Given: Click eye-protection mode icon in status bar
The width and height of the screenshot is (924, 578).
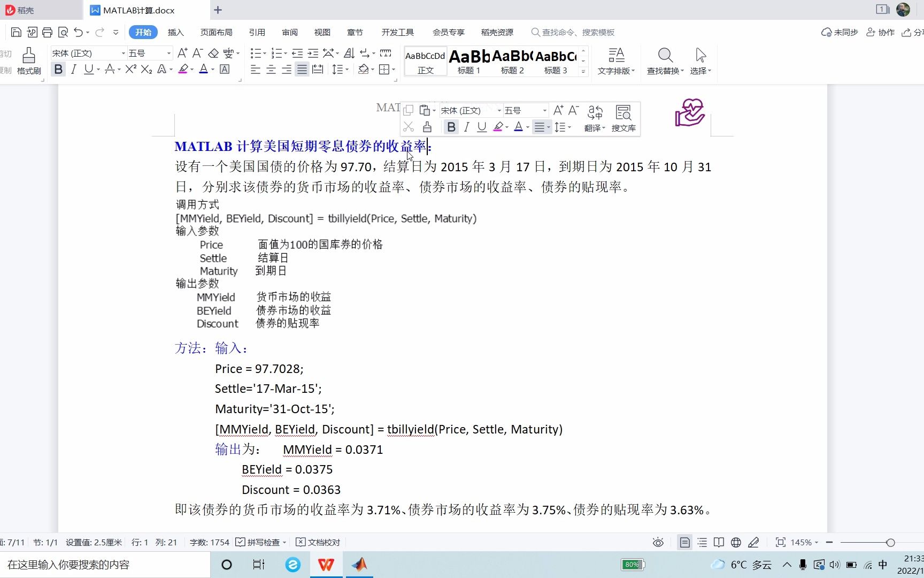Looking at the screenshot, I should coord(658,542).
